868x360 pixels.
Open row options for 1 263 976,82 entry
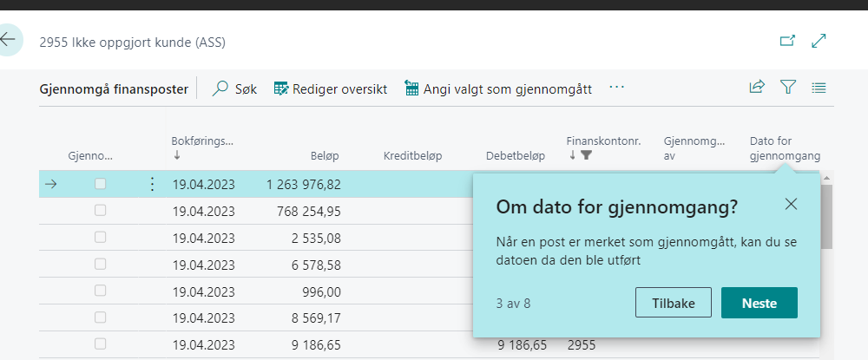[153, 184]
